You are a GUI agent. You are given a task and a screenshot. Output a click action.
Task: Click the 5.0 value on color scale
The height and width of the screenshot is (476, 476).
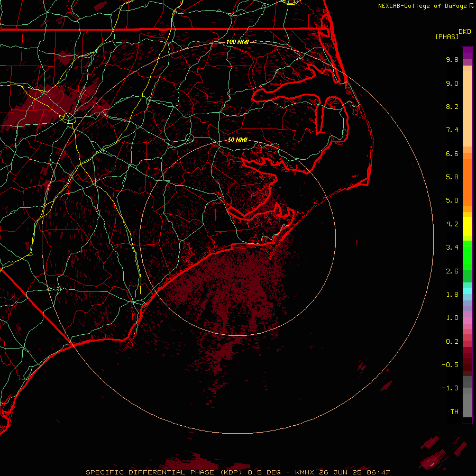pyautogui.click(x=452, y=200)
